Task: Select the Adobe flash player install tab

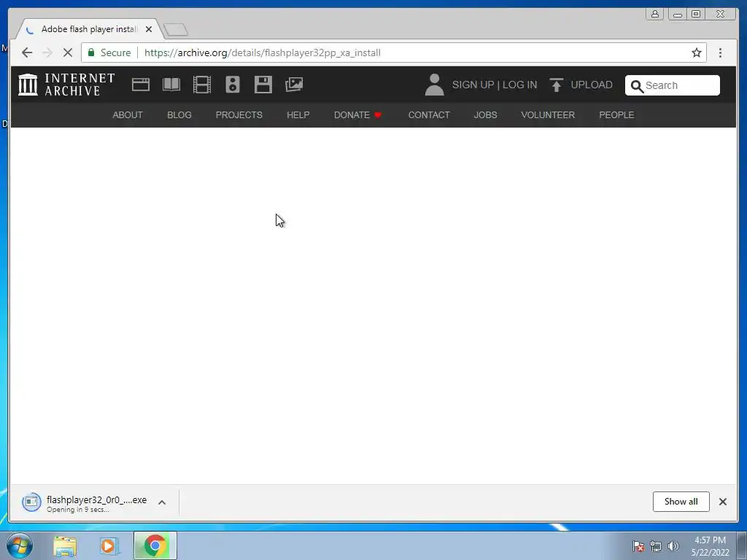Action: tap(89, 29)
